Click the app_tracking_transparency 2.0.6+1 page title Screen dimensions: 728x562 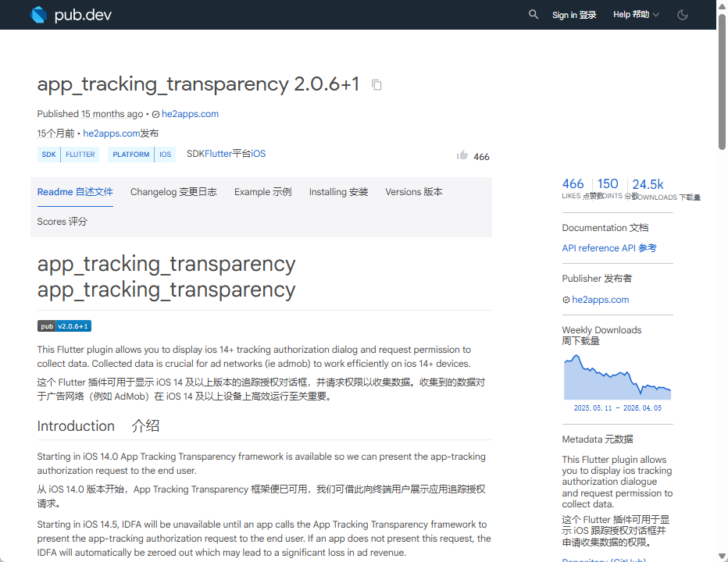pos(198,84)
